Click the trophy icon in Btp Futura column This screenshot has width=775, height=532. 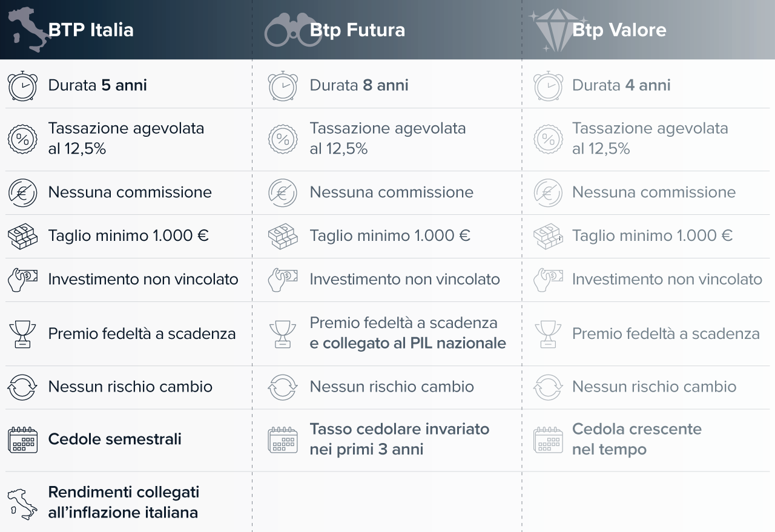click(x=283, y=333)
